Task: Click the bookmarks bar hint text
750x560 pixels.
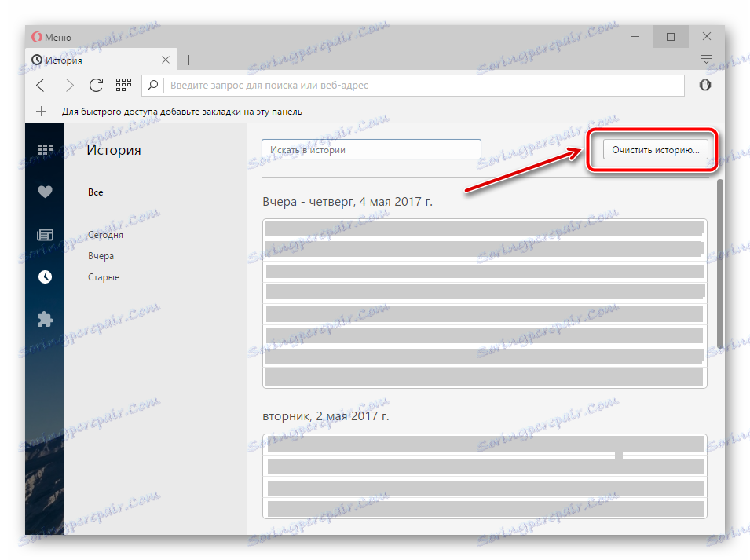Action: click(181, 112)
